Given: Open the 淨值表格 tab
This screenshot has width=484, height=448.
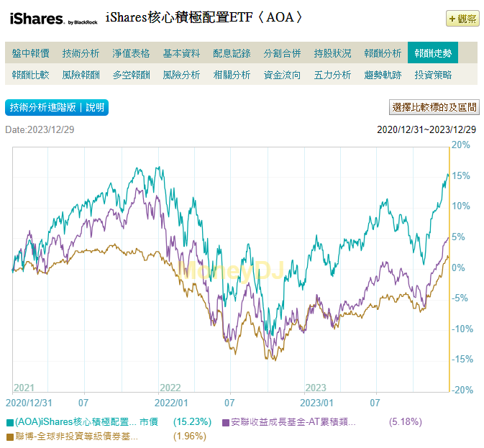Looking at the screenshot, I should click(132, 53).
